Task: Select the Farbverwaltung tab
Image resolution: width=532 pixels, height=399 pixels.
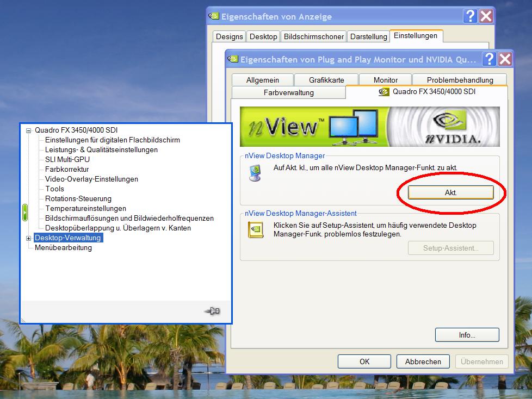Action: tap(289, 92)
